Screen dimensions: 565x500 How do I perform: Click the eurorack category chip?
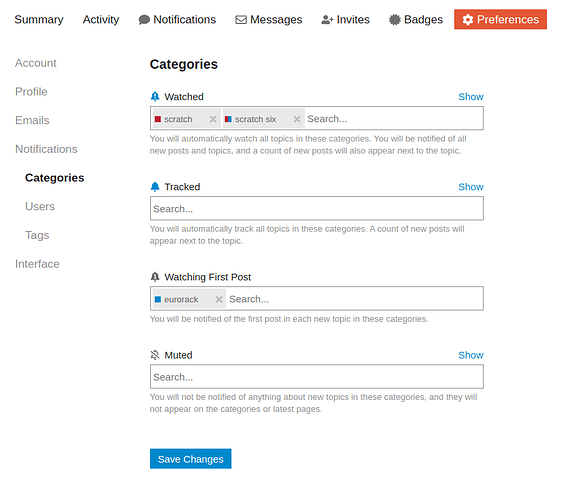(x=189, y=299)
